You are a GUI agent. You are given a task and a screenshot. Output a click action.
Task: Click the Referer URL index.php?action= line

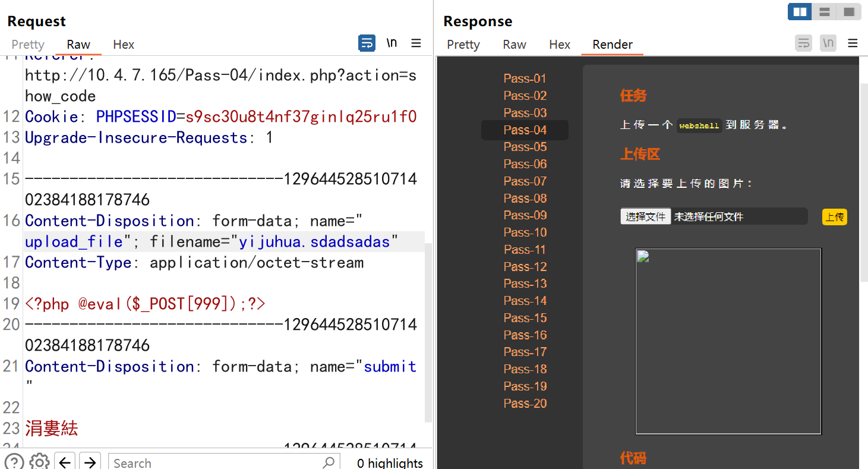tap(220, 75)
